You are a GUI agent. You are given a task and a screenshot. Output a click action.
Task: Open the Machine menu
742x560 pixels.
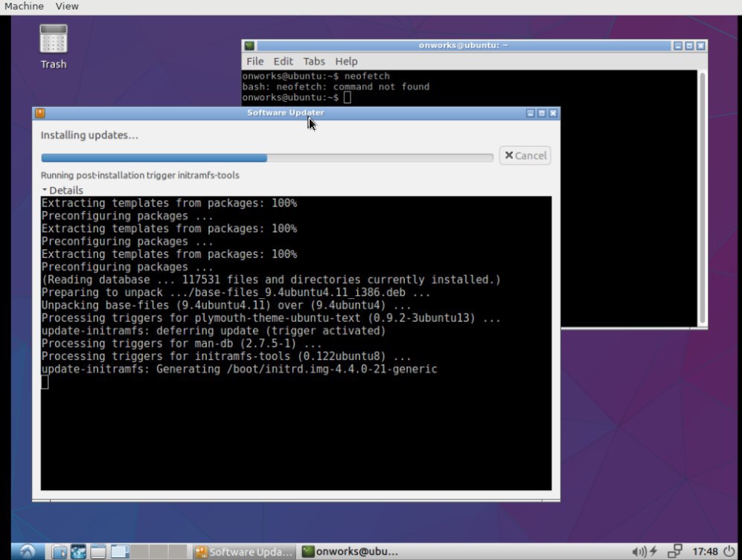pos(24,6)
